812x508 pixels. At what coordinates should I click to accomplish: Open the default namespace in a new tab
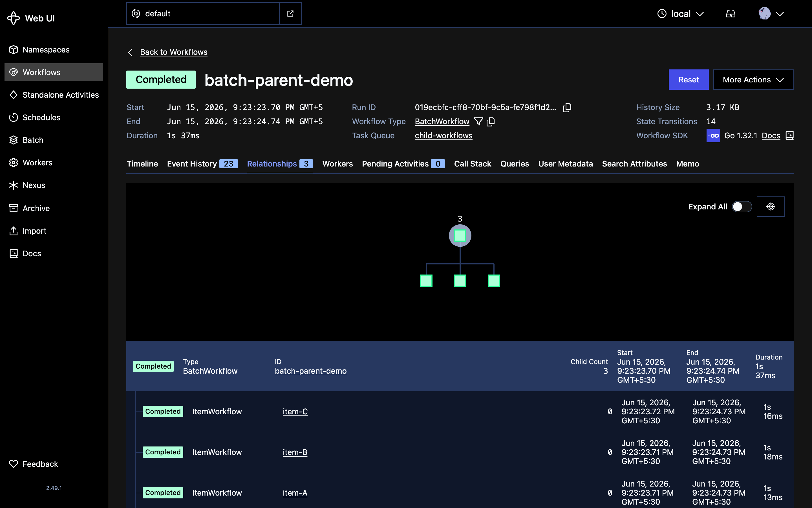click(290, 14)
